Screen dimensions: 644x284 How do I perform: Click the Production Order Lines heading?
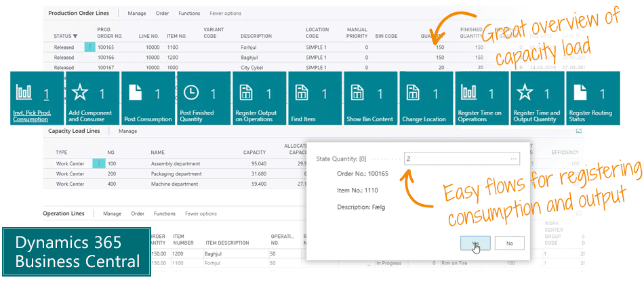[x=79, y=13]
